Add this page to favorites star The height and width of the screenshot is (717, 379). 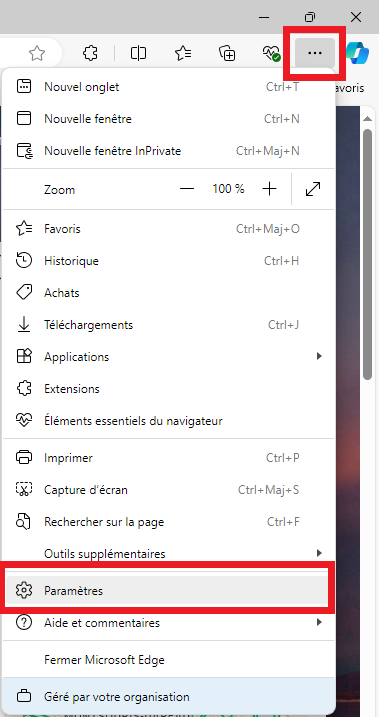(37, 54)
